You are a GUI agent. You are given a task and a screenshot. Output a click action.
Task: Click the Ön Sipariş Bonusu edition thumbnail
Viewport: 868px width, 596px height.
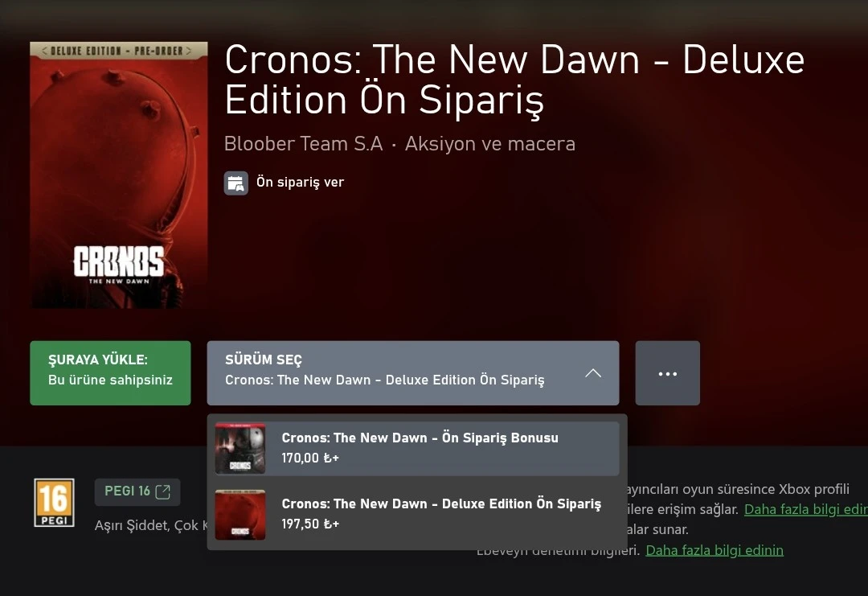pos(240,448)
